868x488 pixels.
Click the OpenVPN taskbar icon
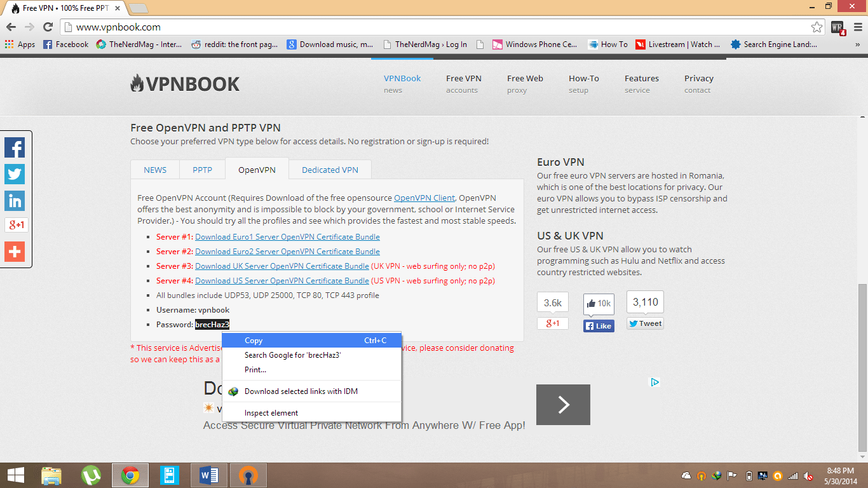pyautogui.click(x=248, y=475)
